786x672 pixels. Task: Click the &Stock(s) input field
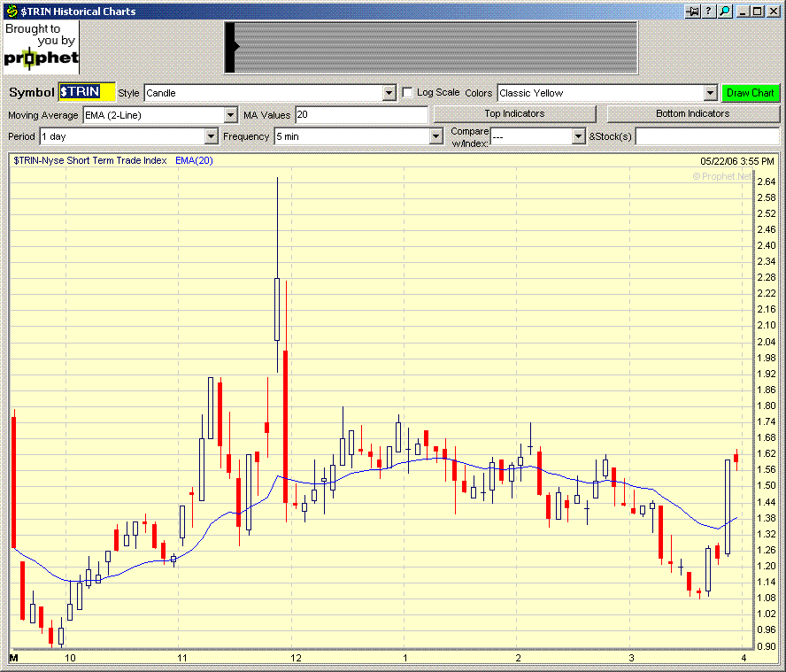[707, 136]
